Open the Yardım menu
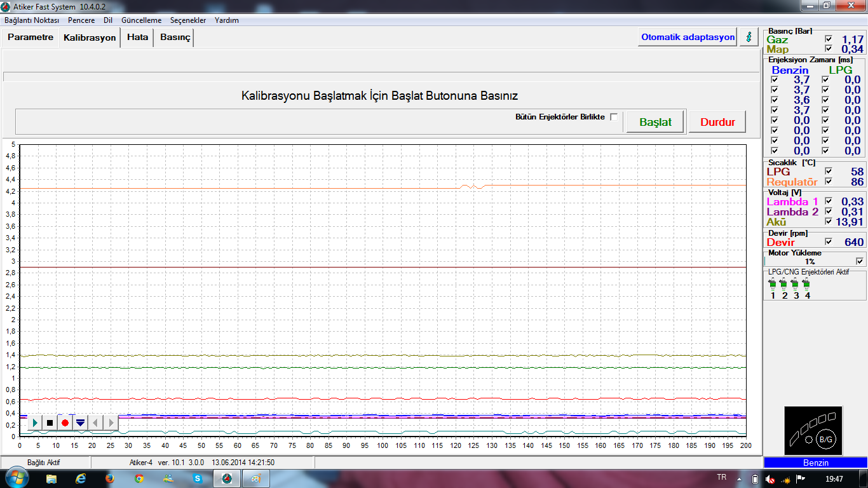The height and width of the screenshot is (488, 868). [227, 20]
